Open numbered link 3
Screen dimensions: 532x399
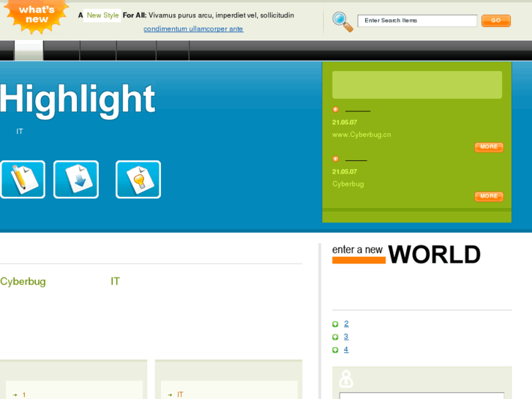point(346,337)
